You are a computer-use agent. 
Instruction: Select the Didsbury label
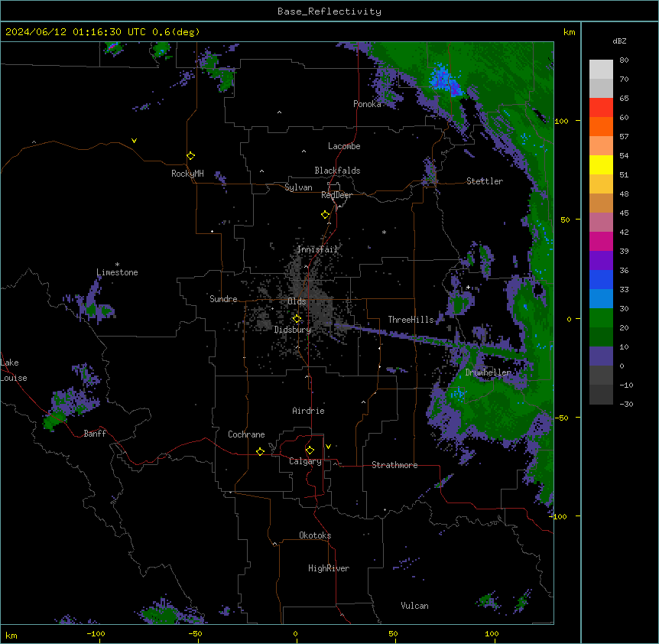click(x=293, y=330)
